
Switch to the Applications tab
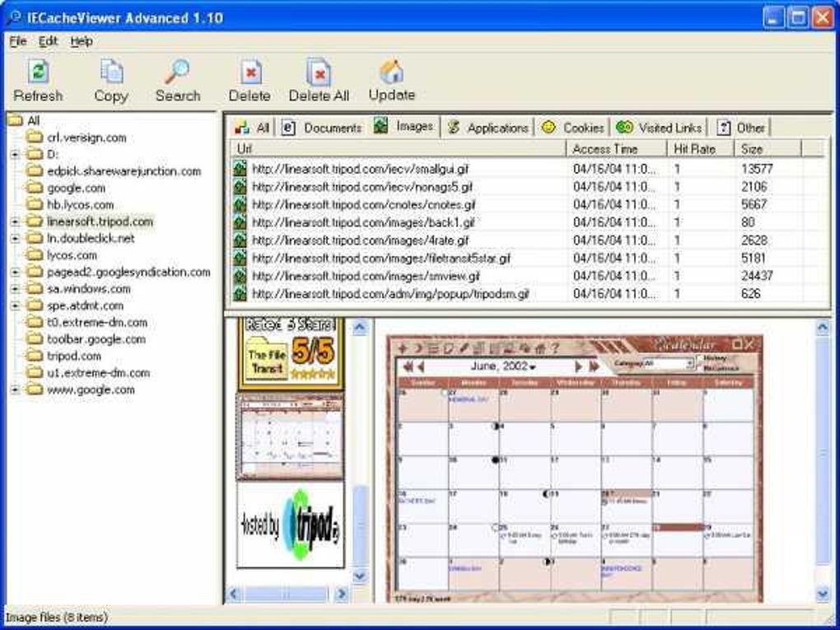(x=488, y=128)
